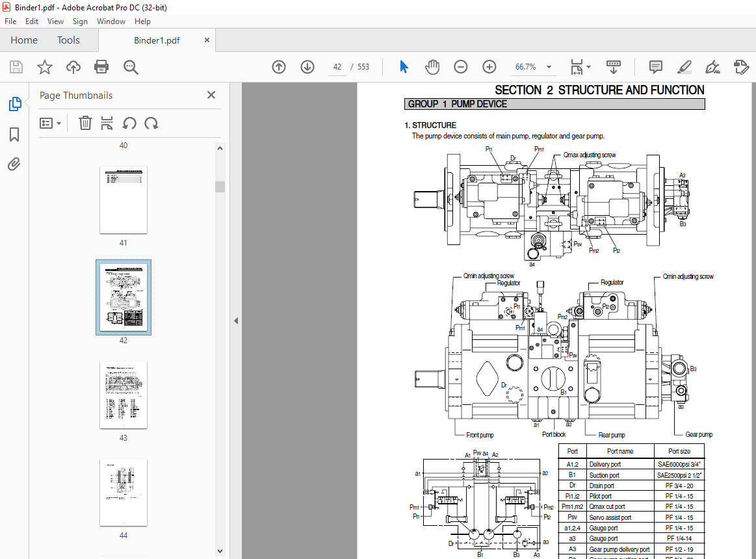Open the File menu
This screenshot has width=756, height=559.
coord(10,21)
